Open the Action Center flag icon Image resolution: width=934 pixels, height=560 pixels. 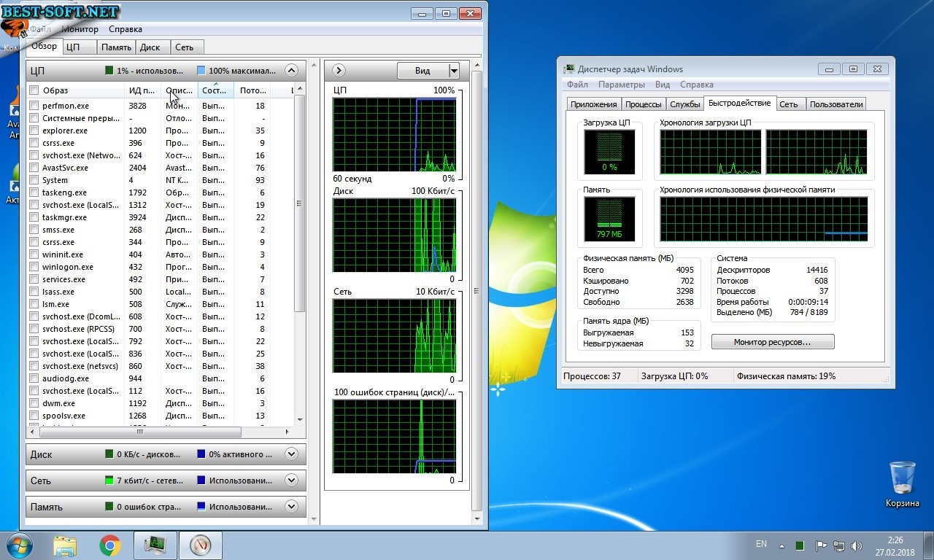pyautogui.click(x=820, y=545)
